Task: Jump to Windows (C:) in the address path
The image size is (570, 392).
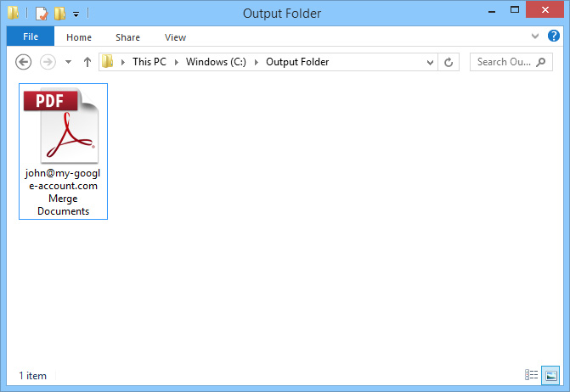Action: [216, 62]
